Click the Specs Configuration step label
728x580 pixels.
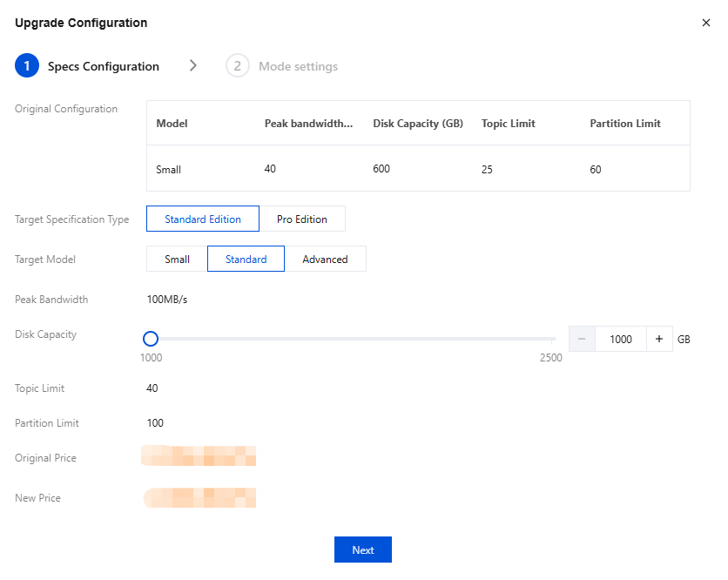click(103, 65)
